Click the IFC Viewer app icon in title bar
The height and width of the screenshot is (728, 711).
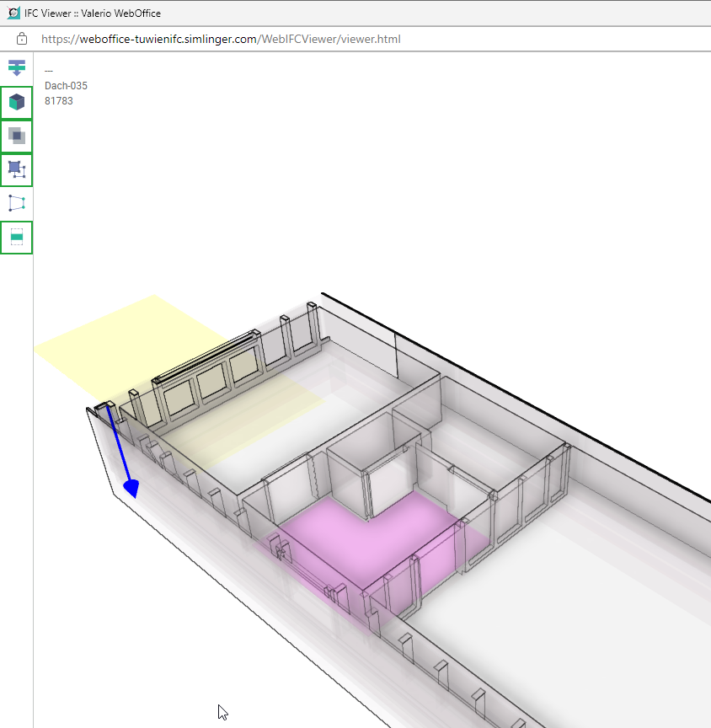pos(13,13)
